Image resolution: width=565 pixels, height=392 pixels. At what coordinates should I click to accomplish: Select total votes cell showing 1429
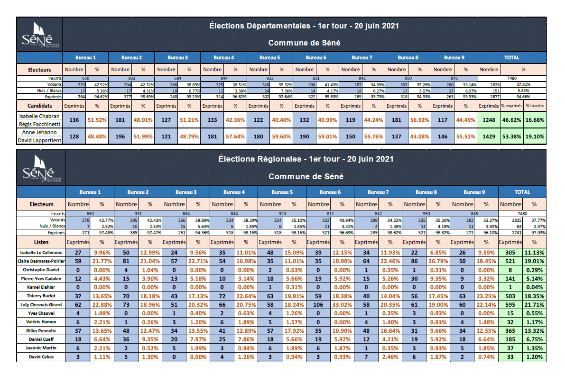pos(488,137)
